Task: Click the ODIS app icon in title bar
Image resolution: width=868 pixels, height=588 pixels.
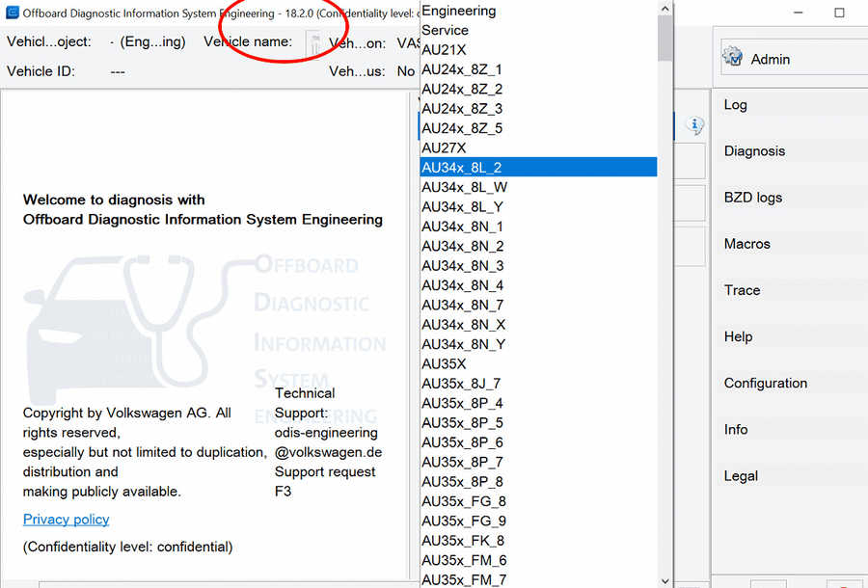Action: coord(12,13)
